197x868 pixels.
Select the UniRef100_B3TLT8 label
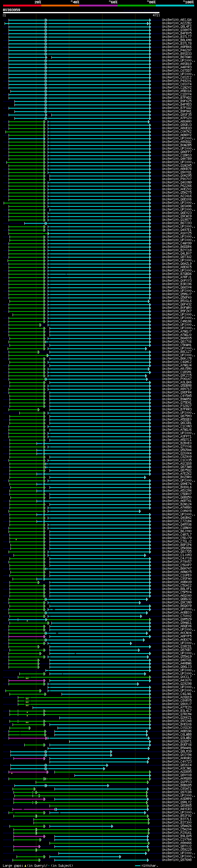[x=177, y=43]
